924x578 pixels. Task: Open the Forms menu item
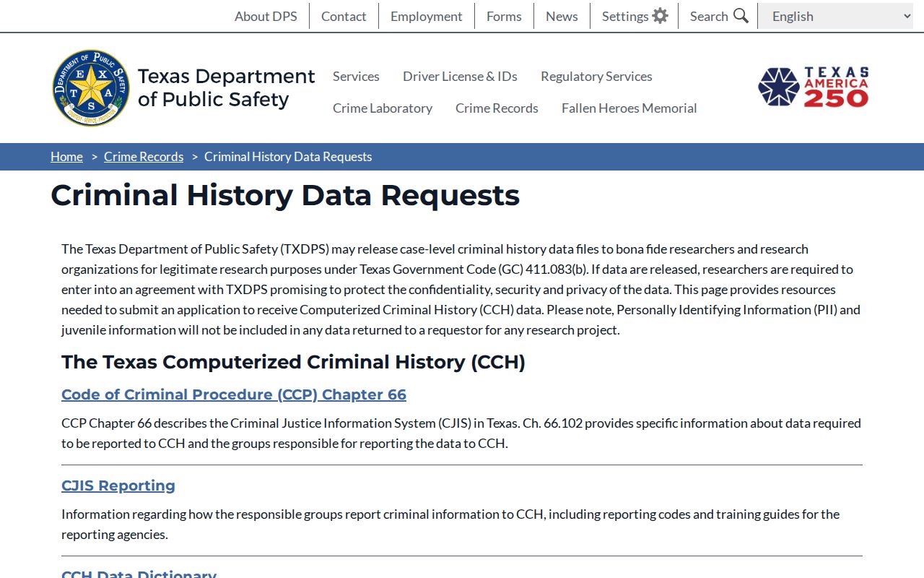[504, 16]
